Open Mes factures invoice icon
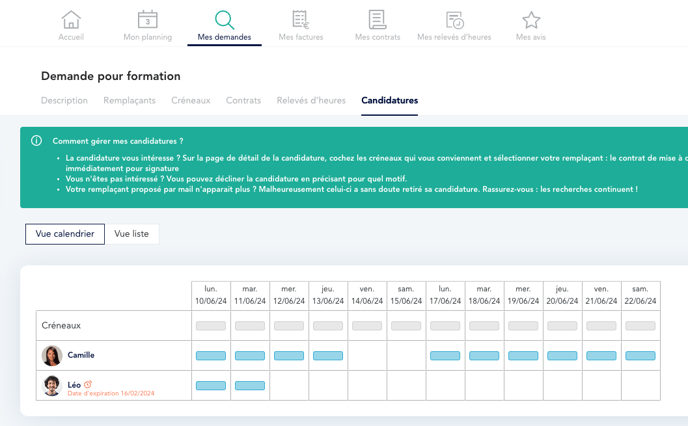This screenshot has height=426, width=688. (x=301, y=20)
